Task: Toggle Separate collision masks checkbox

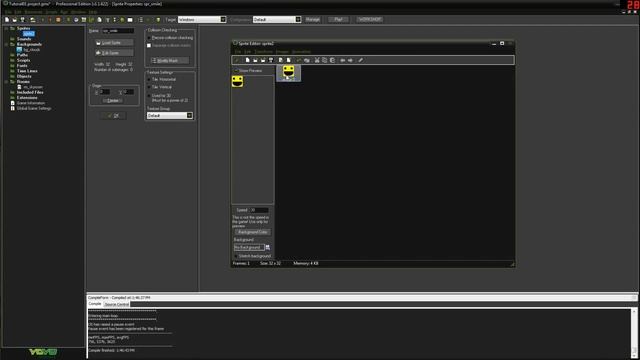Action: (x=149, y=45)
